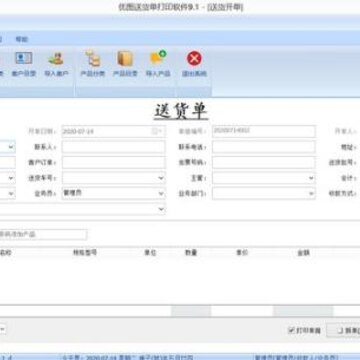Click the 联系人 input field
Image resolution: width=360 pixels, height=360 pixels.
tap(113, 147)
